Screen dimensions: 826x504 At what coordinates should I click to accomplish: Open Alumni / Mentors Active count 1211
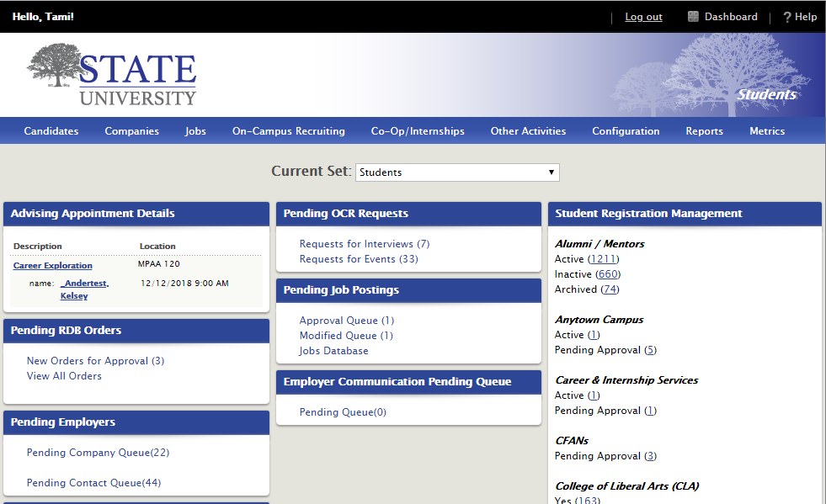coord(603,259)
